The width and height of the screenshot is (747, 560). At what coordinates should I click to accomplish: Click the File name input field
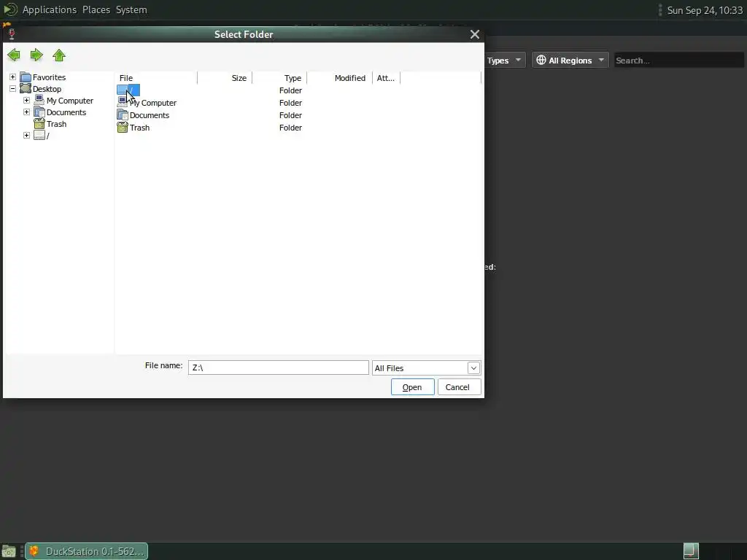pos(278,367)
